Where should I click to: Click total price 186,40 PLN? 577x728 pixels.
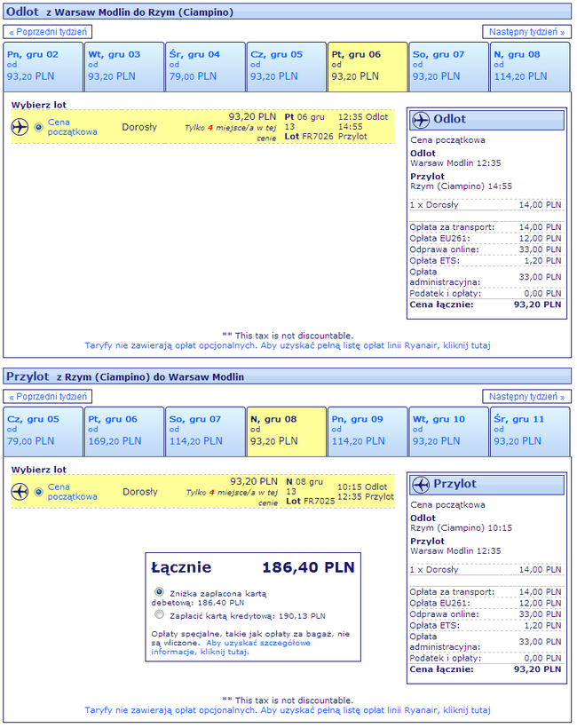pyautogui.click(x=309, y=567)
